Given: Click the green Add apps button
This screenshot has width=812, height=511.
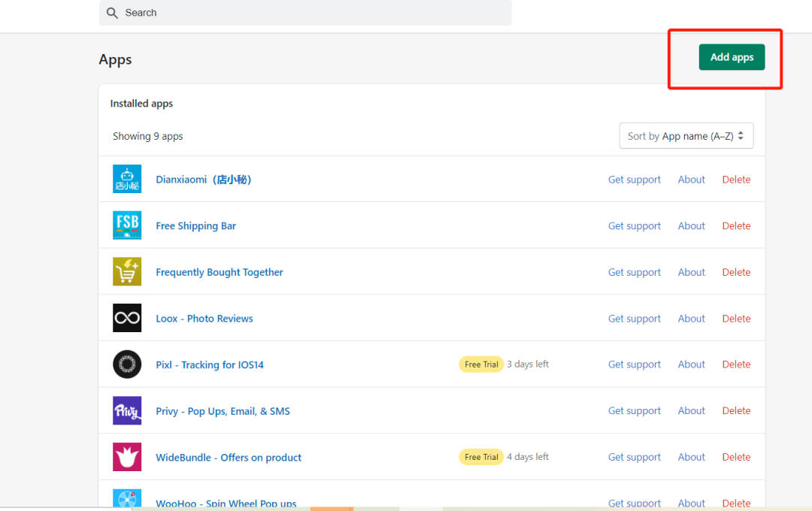Looking at the screenshot, I should (732, 57).
